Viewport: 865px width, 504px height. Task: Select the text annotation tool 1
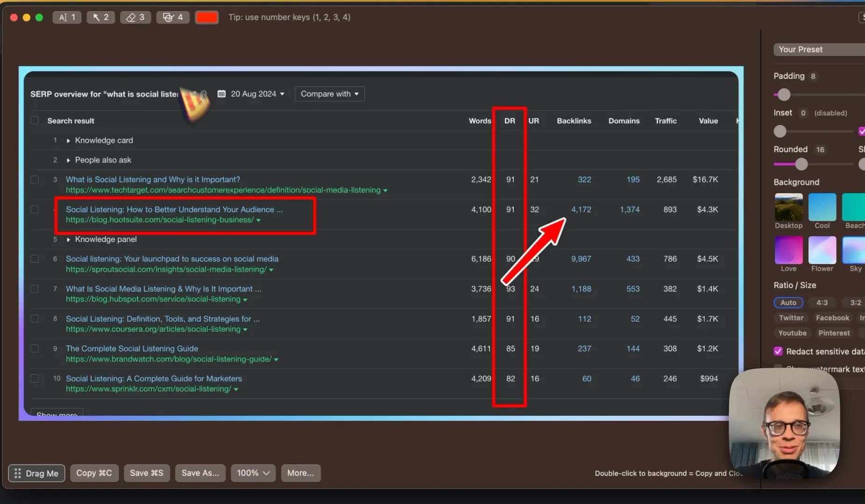[67, 17]
